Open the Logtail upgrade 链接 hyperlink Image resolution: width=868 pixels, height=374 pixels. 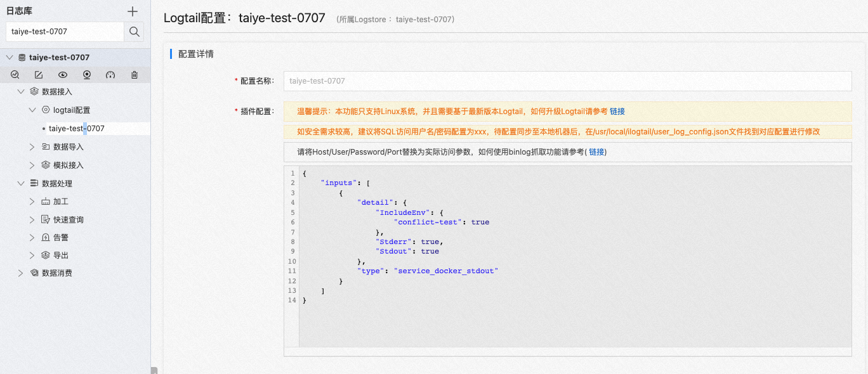pyautogui.click(x=617, y=112)
